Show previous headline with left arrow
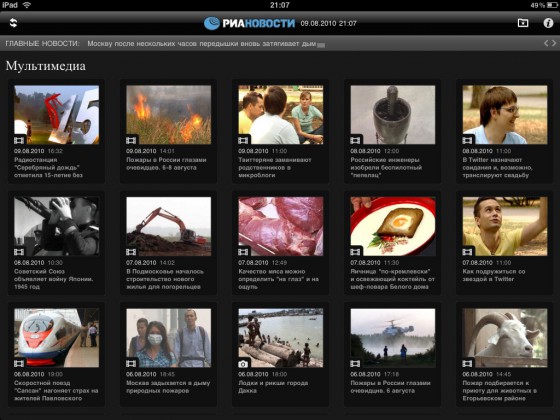560x420 pixels. point(546,43)
